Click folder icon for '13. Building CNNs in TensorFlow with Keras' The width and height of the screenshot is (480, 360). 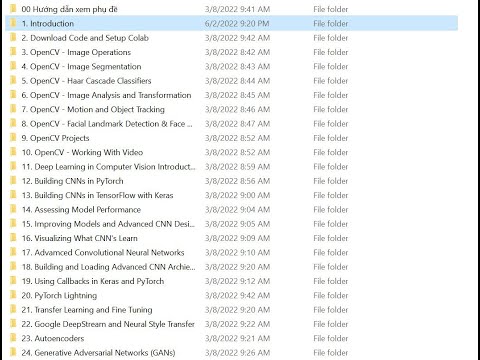pos(13,195)
